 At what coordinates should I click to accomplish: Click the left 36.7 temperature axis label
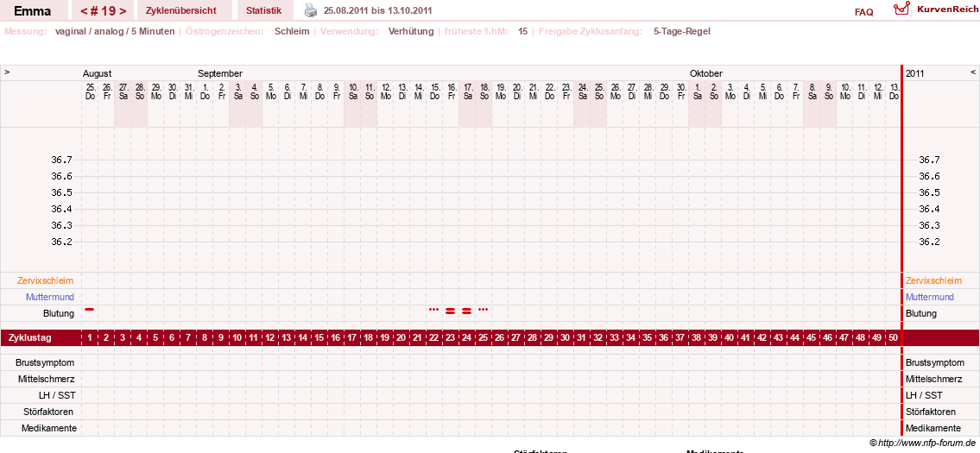click(62, 160)
